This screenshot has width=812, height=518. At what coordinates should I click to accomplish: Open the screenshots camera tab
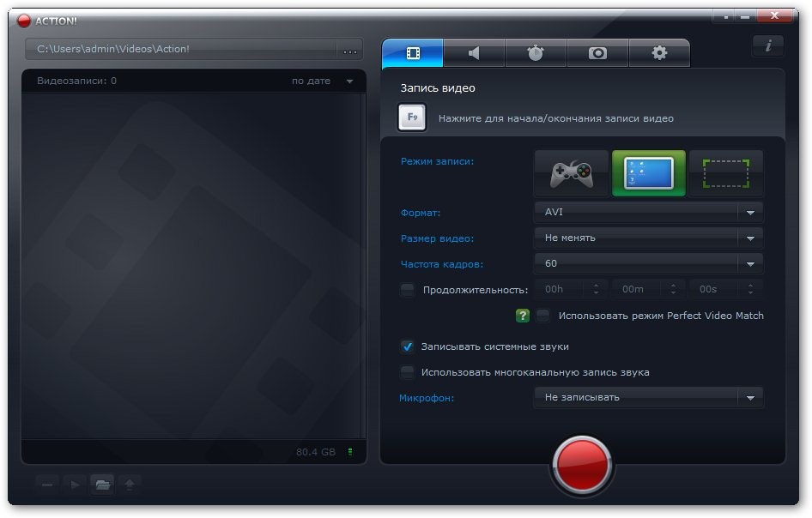click(x=597, y=53)
